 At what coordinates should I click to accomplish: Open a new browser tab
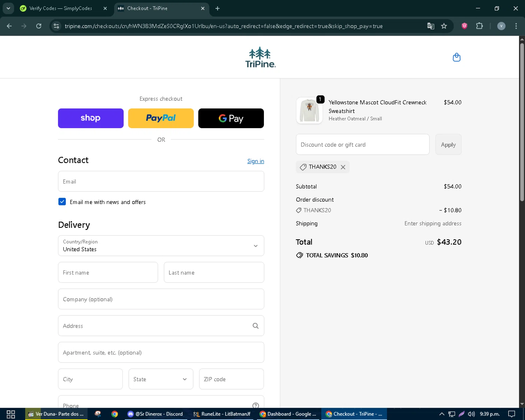[217, 8]
